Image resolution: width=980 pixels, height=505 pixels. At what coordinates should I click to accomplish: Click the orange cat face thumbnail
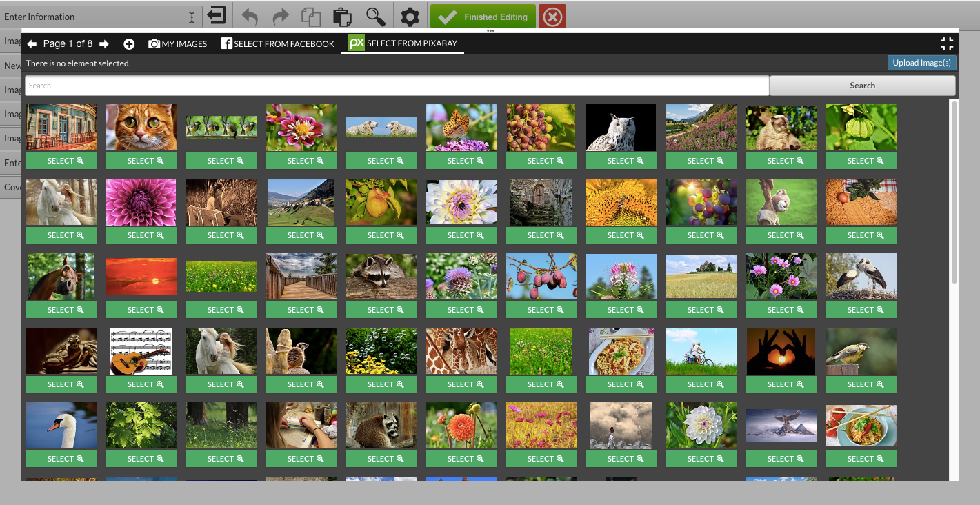pos(141,128)
